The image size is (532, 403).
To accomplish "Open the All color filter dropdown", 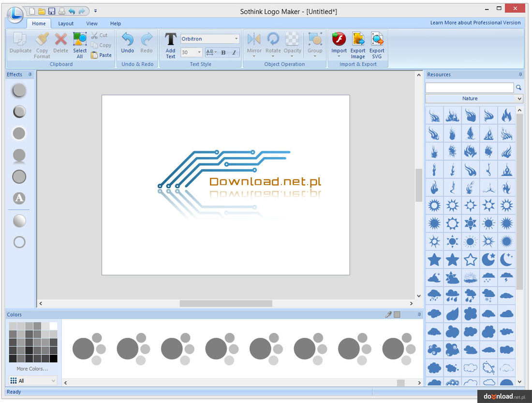I will pyautogui.click(x=33, y=381).
